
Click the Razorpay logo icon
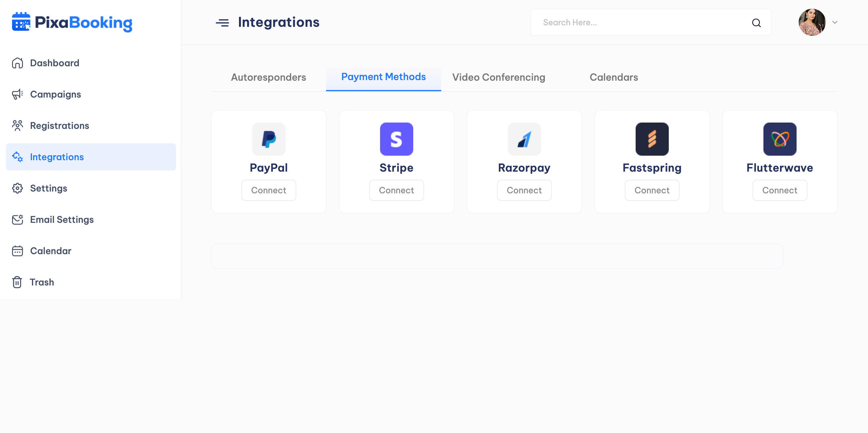point(524,139)
